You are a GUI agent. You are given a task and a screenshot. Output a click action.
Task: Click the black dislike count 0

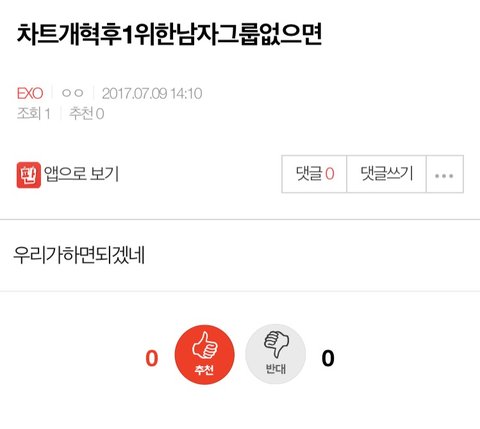click(328, 359)
